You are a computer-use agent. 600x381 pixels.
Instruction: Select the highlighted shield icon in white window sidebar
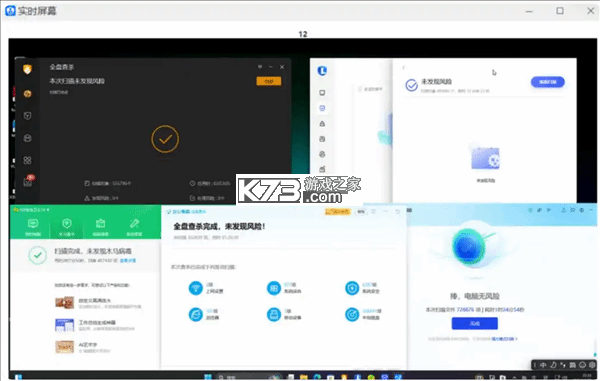pyautogui.click(x=322, y=108)
